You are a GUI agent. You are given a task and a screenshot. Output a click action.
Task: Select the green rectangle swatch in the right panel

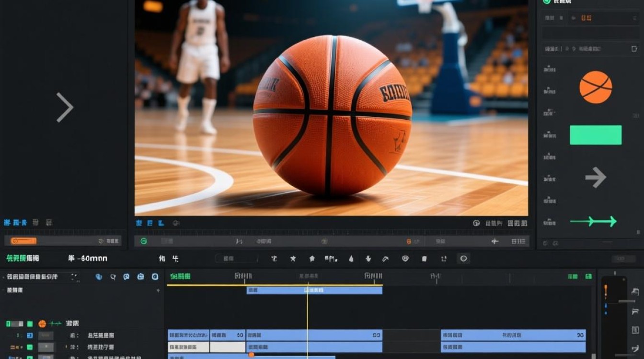pyautogui.click(x=596, y=135)
